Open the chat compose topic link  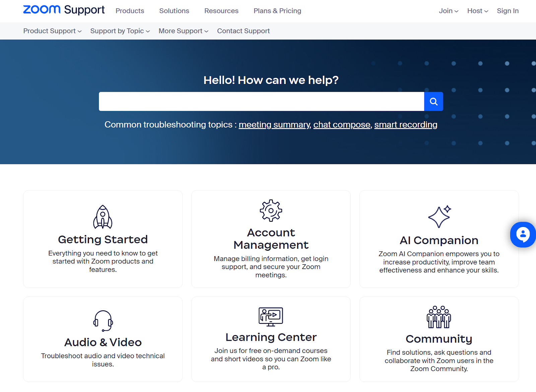pyautogui.click(x=342, y=125)
